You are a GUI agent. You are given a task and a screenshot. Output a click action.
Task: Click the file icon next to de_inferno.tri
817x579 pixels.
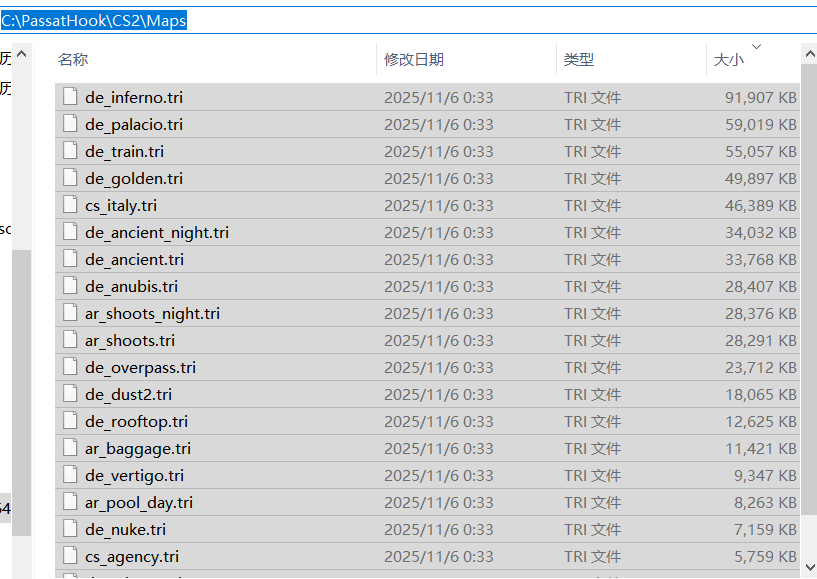coord(69,97)
